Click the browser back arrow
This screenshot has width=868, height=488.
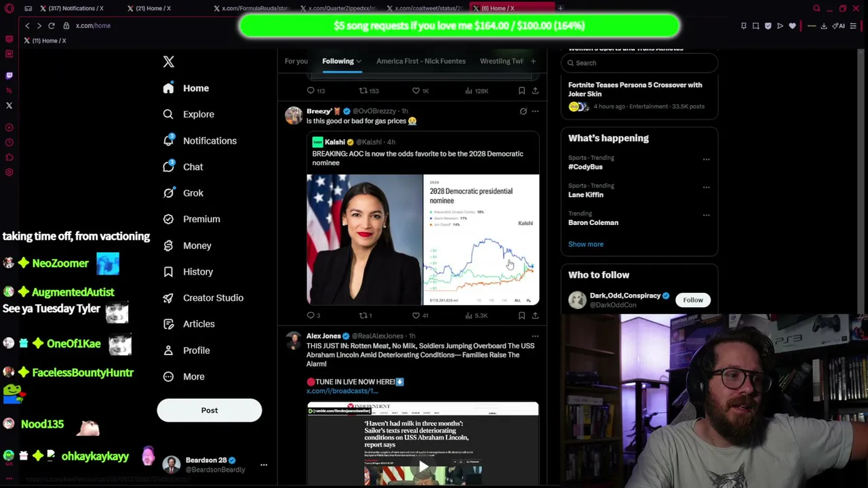coord(27,26)
